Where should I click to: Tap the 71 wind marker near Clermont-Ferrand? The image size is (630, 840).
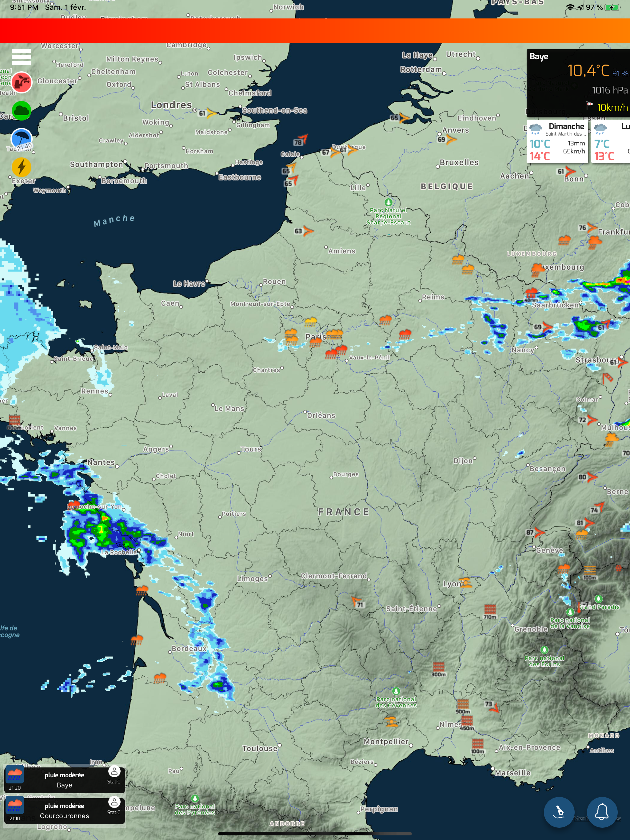click(x=357, y=603)
